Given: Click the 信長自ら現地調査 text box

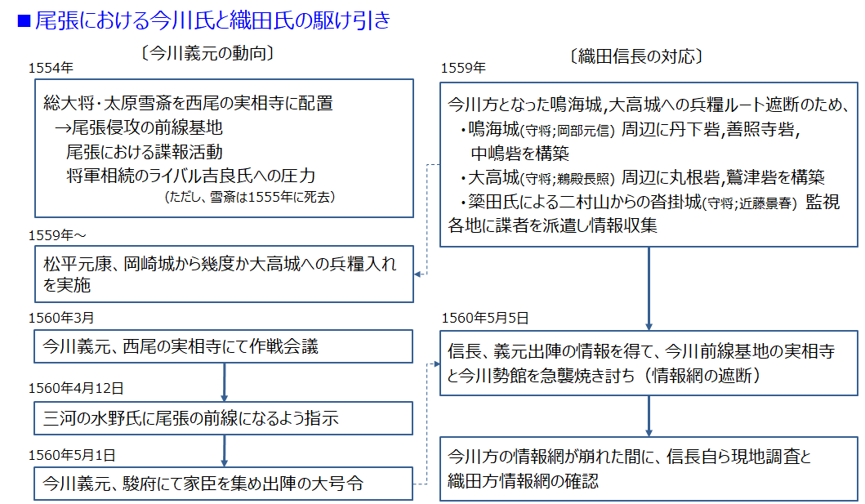Looking at the screenshot, I should [x=649, y=469].
